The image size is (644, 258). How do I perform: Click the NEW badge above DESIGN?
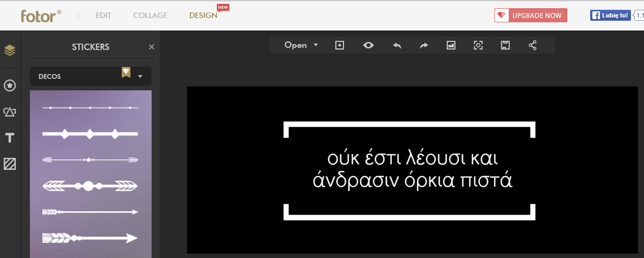click(223, 8)
